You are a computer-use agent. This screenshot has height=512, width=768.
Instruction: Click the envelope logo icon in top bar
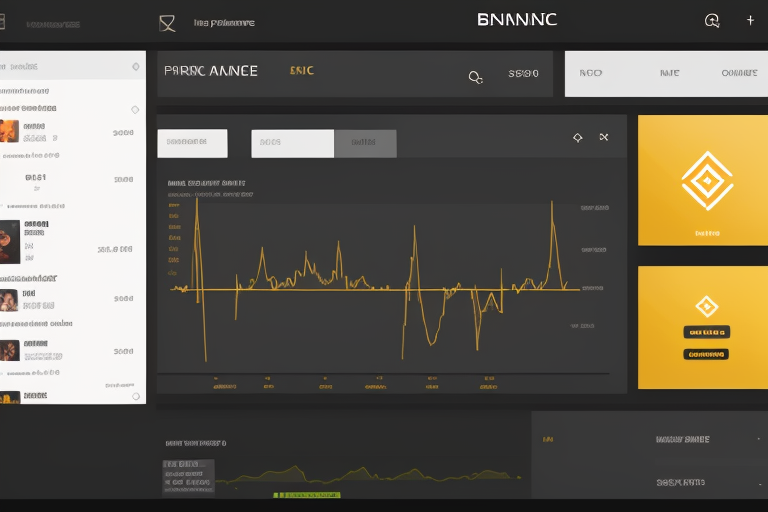pyautogui.click(x=167, y=22)
